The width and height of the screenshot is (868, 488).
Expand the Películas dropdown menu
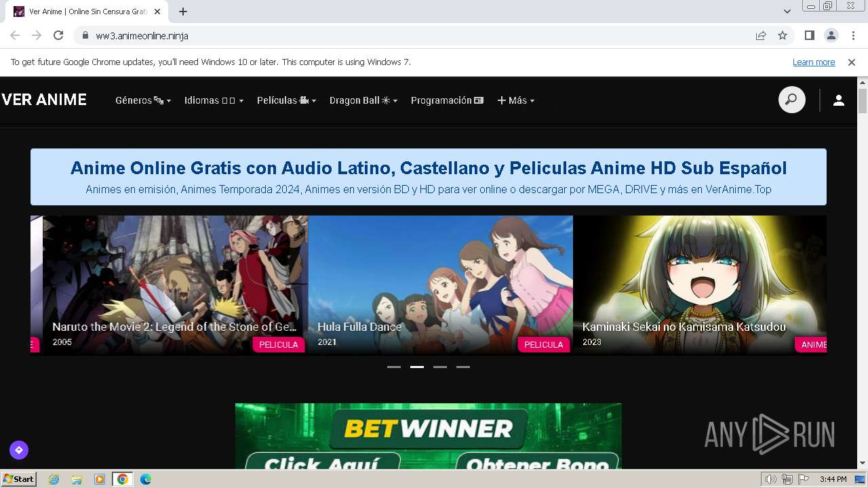(286, 100)
